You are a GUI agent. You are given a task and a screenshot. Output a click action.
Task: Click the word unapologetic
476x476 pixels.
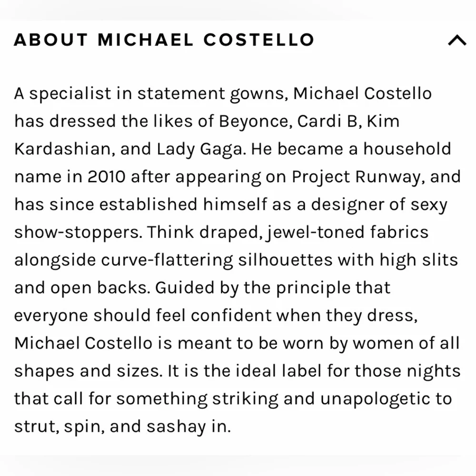tap(367, 398)
